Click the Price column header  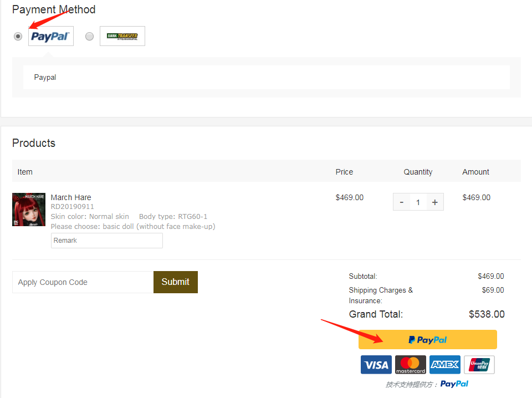pyautogui.click(x=344, y=172)
